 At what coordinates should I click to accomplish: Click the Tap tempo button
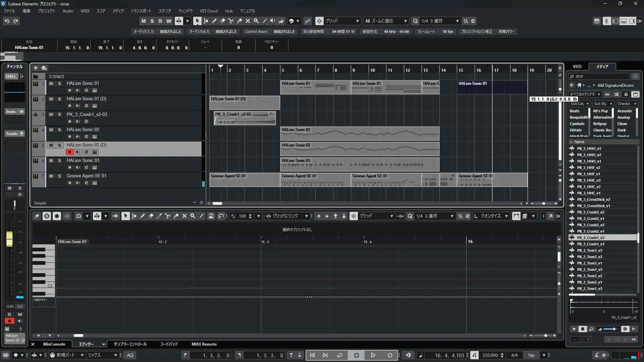tap(531, 355)
